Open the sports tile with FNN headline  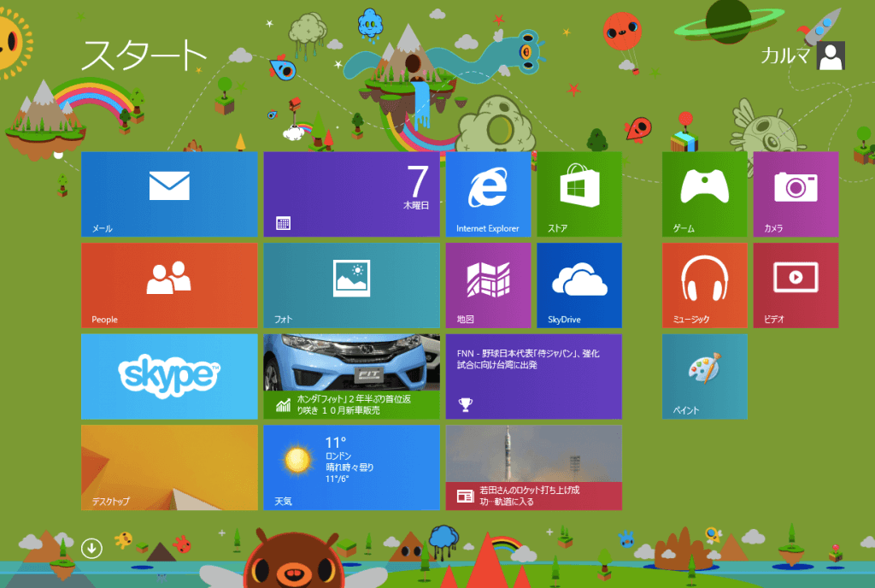click(x=533, y=377)
